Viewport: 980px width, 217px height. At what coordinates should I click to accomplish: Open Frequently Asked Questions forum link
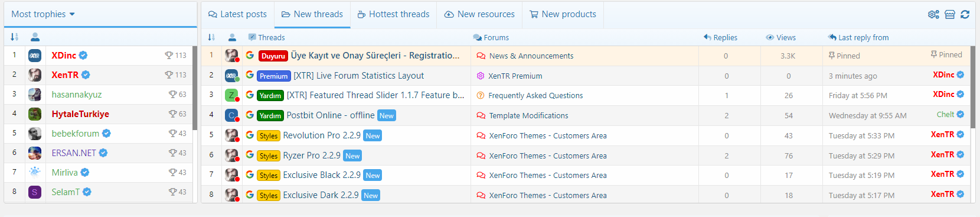tap(535, 95)
